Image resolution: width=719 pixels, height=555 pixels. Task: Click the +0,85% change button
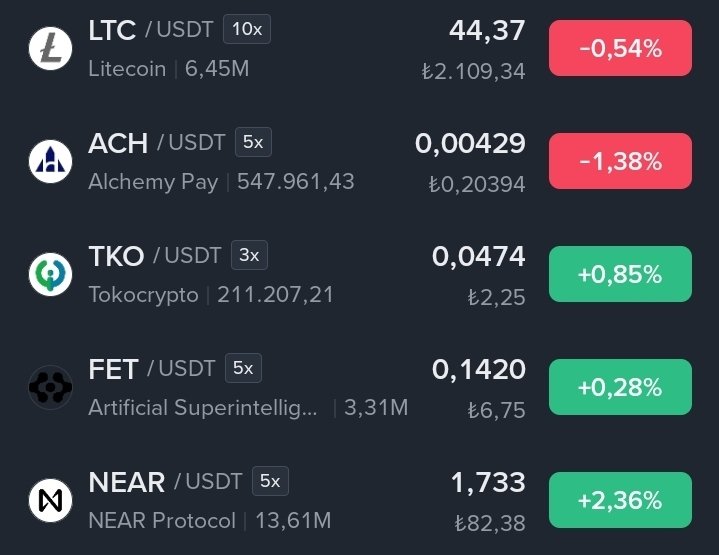pos(620,274)
